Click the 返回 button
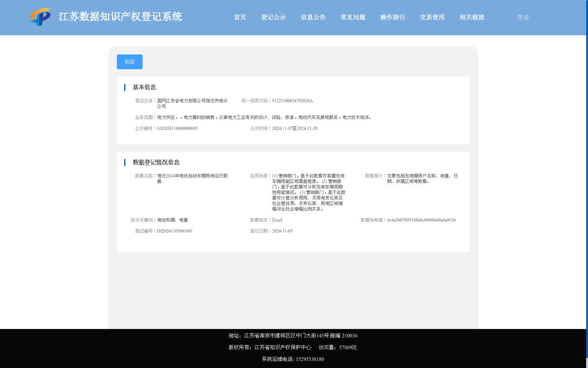 pos(130,62)
